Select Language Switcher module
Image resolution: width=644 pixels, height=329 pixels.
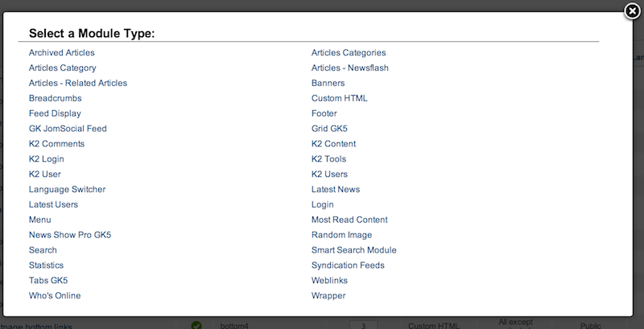tap(67, 189)
